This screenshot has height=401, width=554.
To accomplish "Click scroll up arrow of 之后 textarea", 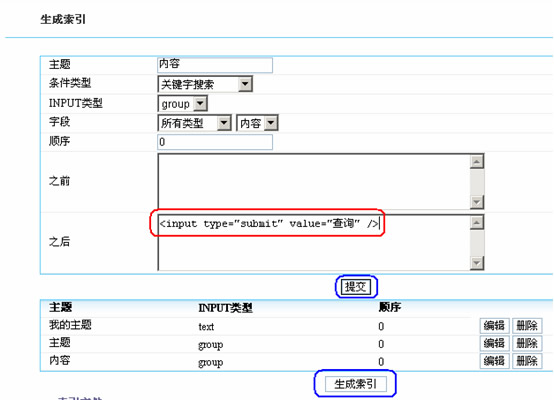I will (x=477, y=223).
